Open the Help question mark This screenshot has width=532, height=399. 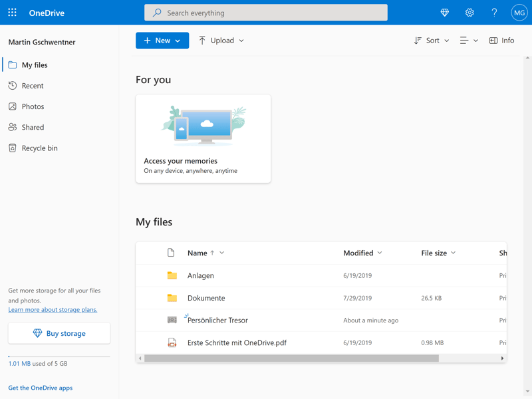pos(494,13)
